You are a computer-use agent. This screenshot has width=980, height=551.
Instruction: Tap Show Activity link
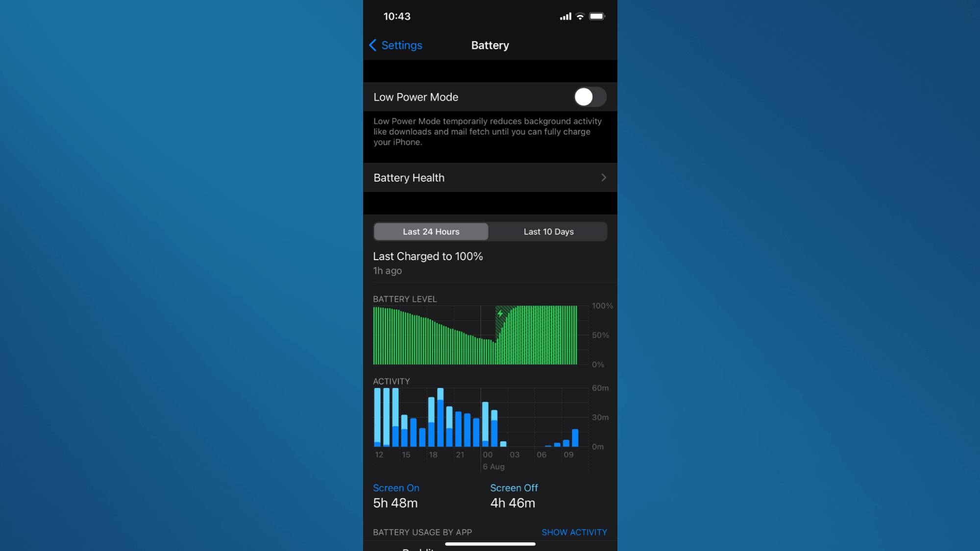[574, 531]
